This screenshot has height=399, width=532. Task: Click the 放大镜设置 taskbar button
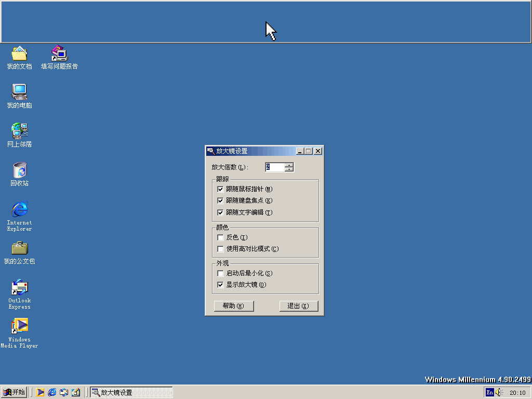tap(131, 392)
